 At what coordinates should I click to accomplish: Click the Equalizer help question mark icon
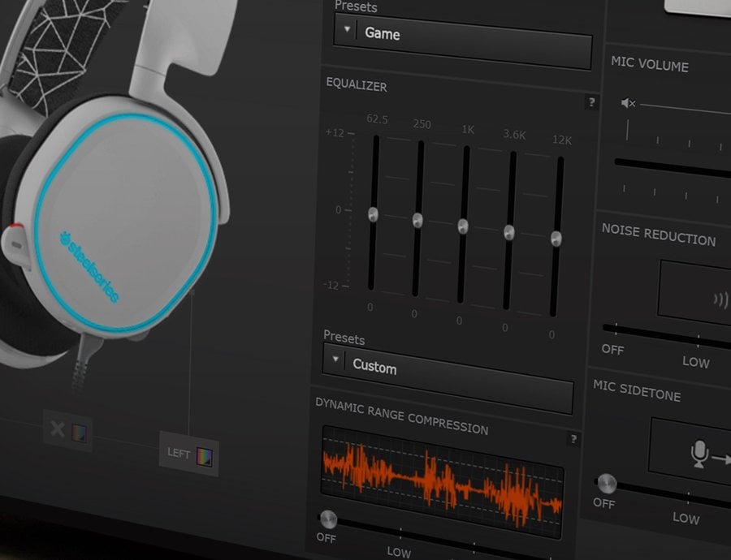591,102
